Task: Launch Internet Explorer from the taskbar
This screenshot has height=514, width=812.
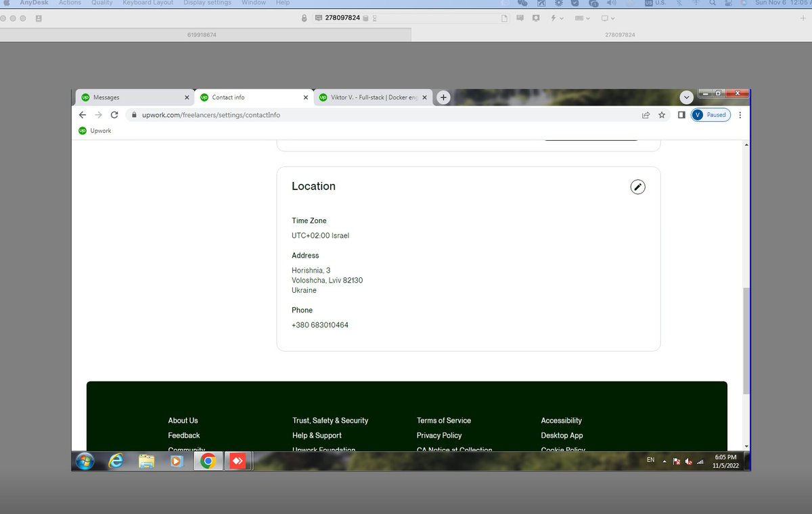Action: [116, 461]
